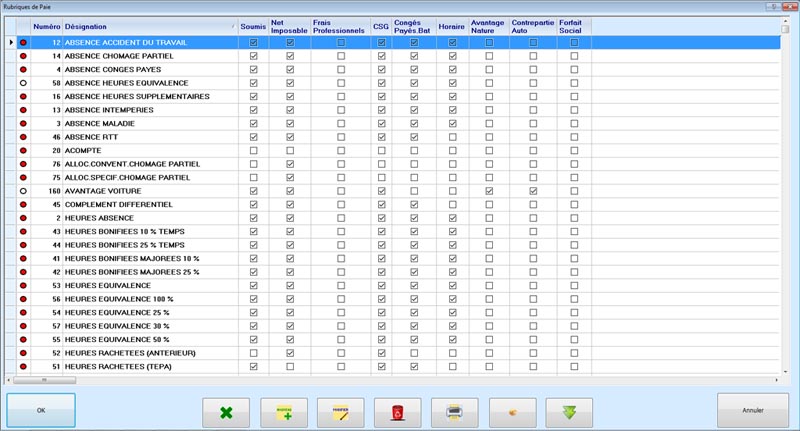
Task: Click the red dot beside ABSENCE MALADIE
Action: click(x=23, y=123)
